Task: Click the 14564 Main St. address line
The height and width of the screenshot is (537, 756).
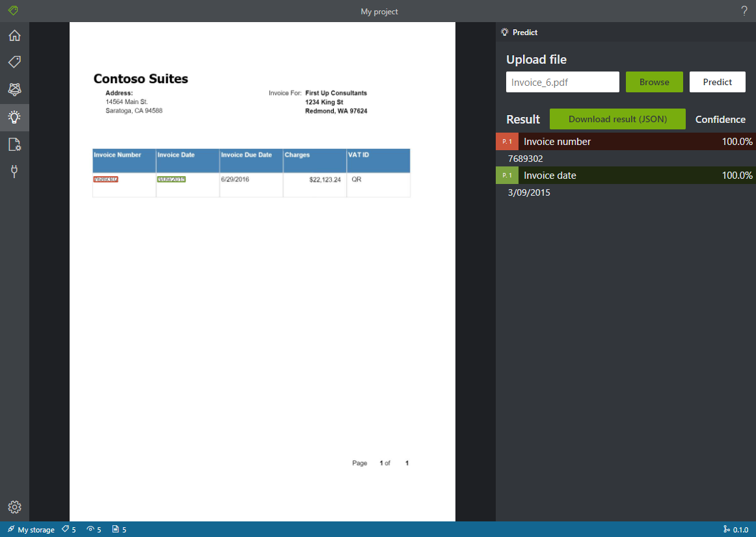Action: [x=127, y=101]
